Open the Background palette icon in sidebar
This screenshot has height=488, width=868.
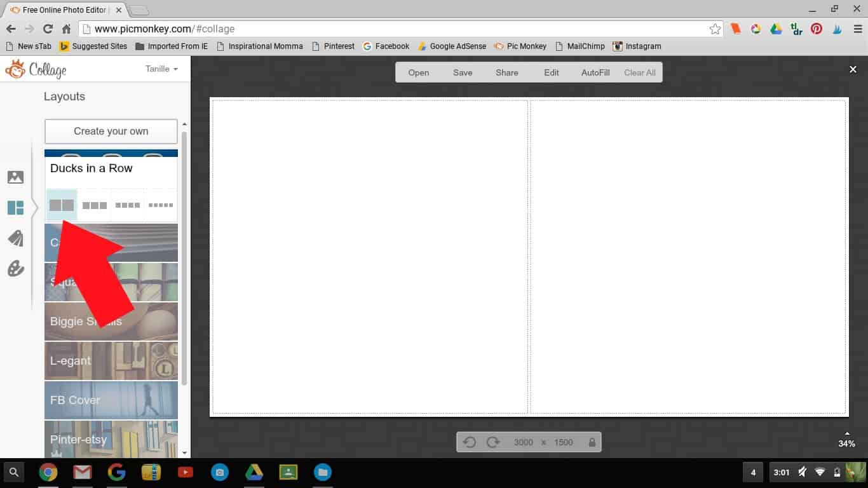15,269
